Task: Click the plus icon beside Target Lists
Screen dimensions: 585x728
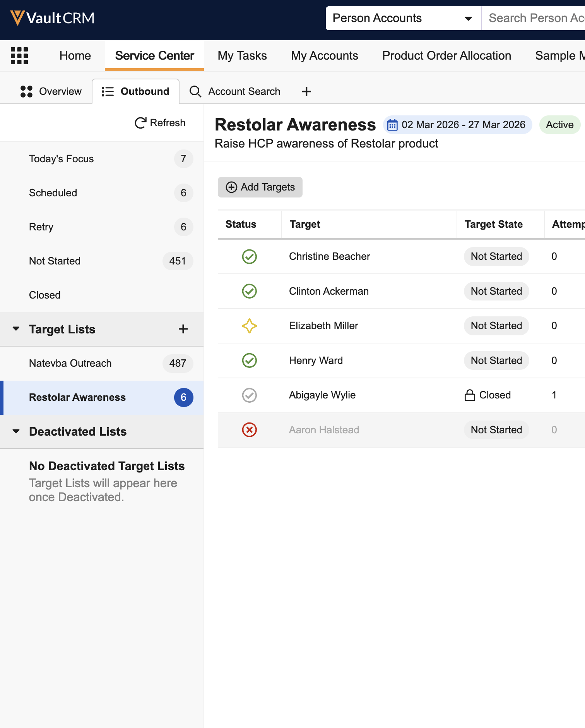Action: (183, 329)
